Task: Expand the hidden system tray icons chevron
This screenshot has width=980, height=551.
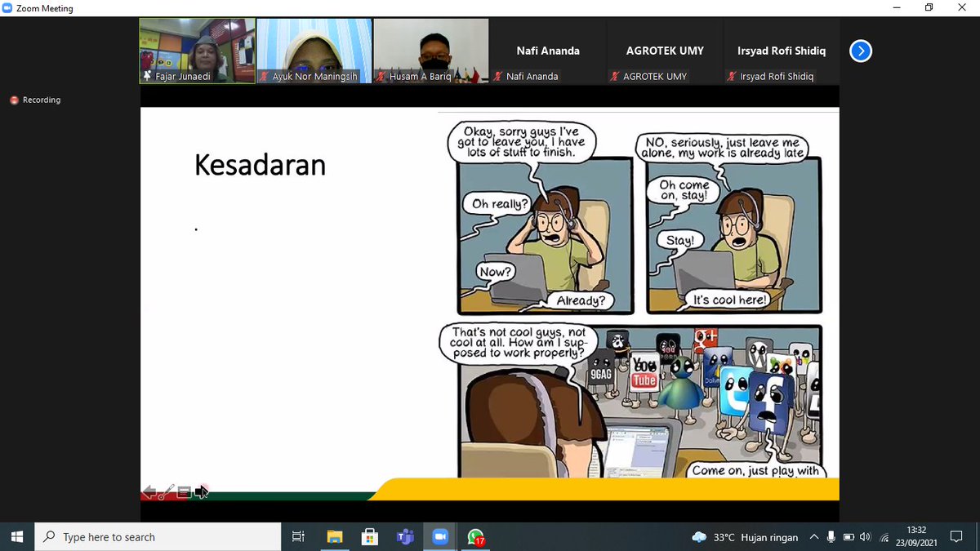Action: 813,537
